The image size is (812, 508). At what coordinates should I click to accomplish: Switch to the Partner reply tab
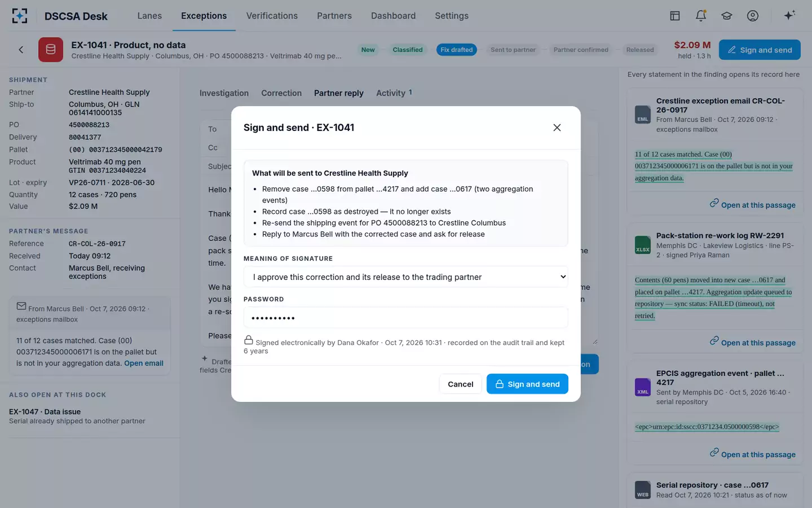coord(338,93)
